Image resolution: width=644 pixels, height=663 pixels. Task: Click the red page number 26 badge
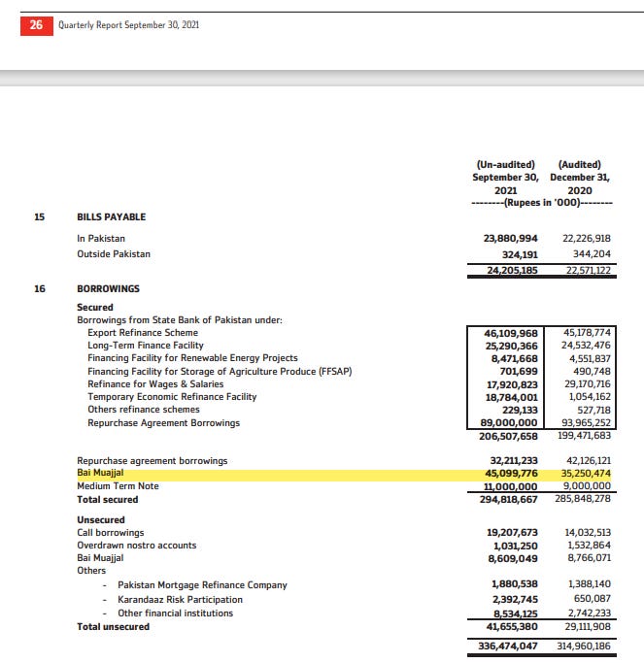37,26
